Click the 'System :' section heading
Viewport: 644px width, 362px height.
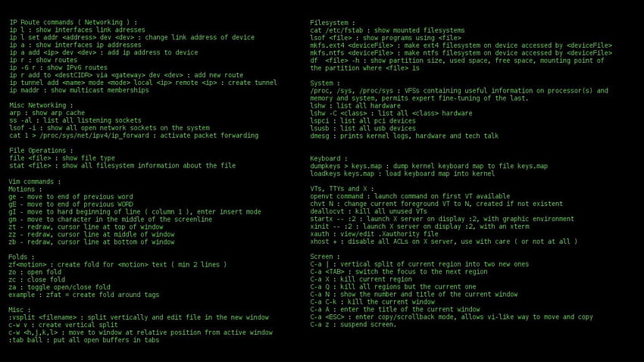[x=325, y=83]
